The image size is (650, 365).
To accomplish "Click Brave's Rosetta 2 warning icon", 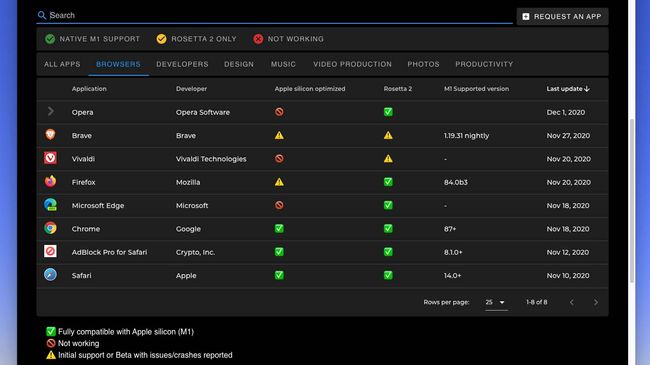I will (x=388, y=135).
